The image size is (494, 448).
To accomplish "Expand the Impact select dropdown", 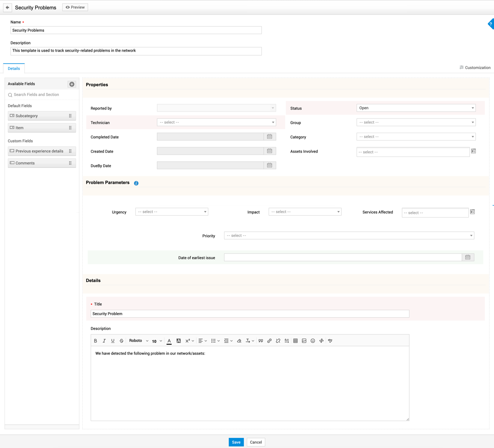I will tap(305, 212).
